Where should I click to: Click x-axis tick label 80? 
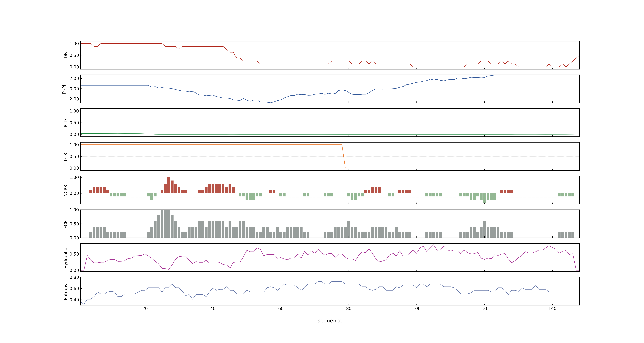[349, 309]
